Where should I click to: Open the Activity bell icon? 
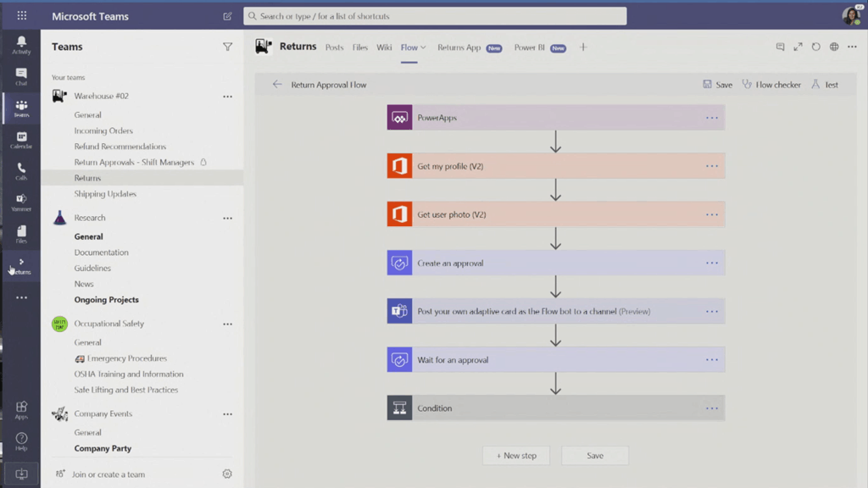(21, 44)
